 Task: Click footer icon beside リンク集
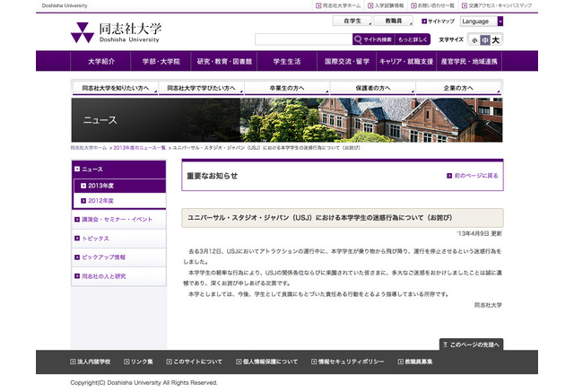[x=126, y=362]
